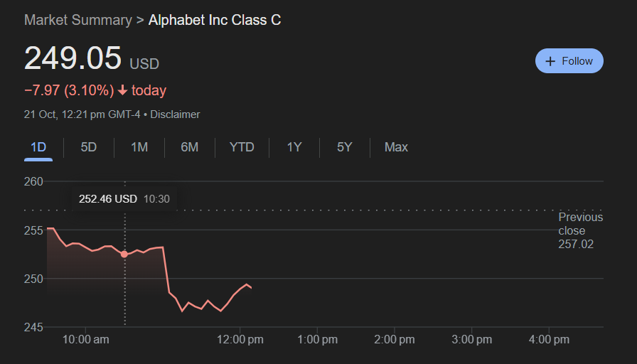The height and width of the screenshot is (364, 637).
Task: Click the end point of price line
Action: tap(251, 288)
